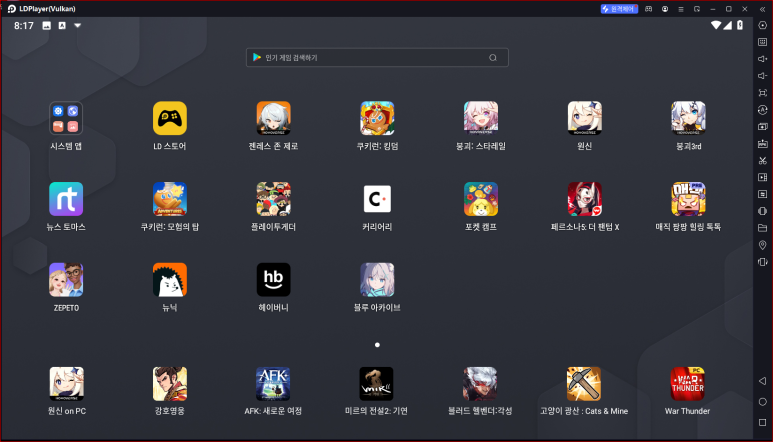Launch 플레이투게더 game

pos(274,199)
